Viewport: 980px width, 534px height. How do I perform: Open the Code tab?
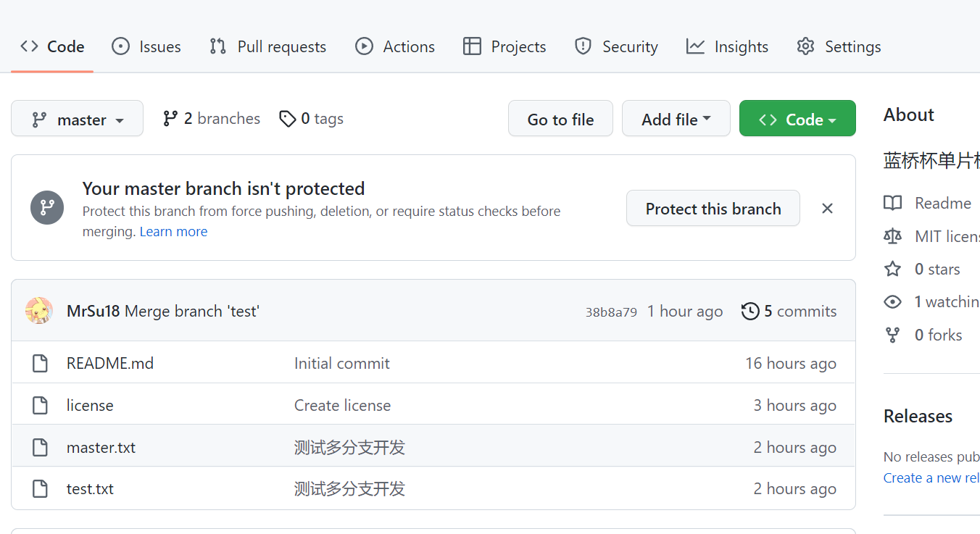coord(52,46)
